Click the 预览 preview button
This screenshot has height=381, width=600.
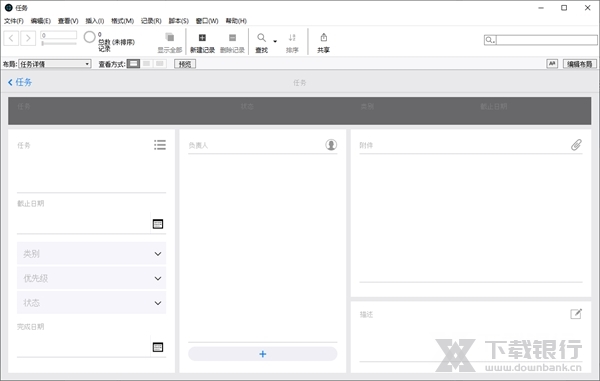point(185,64)
